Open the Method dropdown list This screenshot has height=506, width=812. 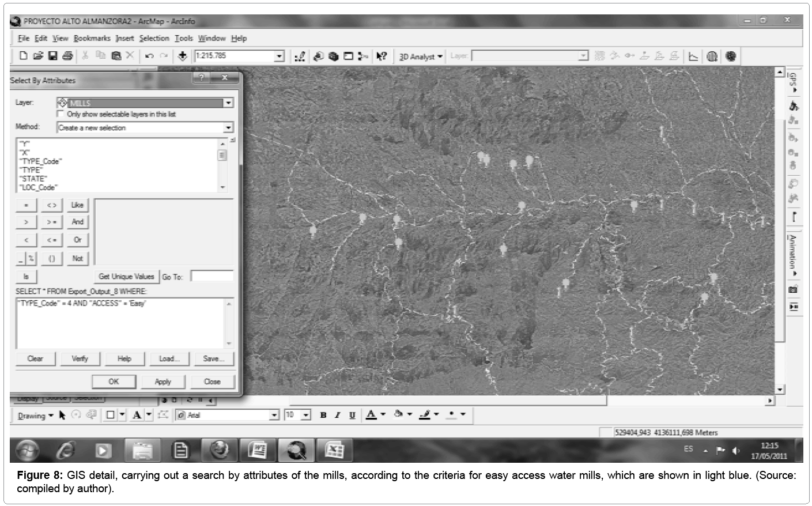[228, 128]
